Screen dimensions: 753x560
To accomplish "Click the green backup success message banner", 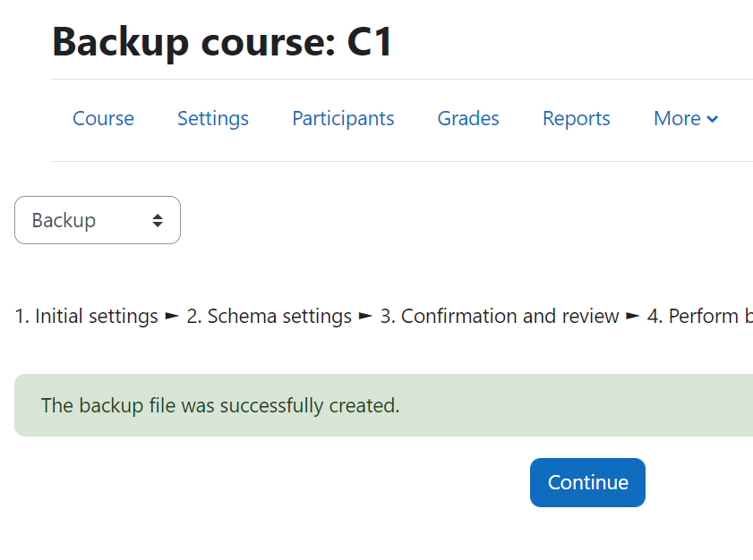I will coord(384,405).
